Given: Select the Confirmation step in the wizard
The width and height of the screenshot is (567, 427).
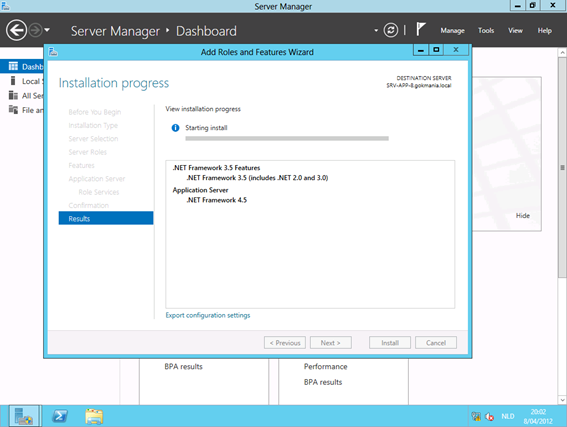Looking at the screenshot, I should tap(89, 205).
